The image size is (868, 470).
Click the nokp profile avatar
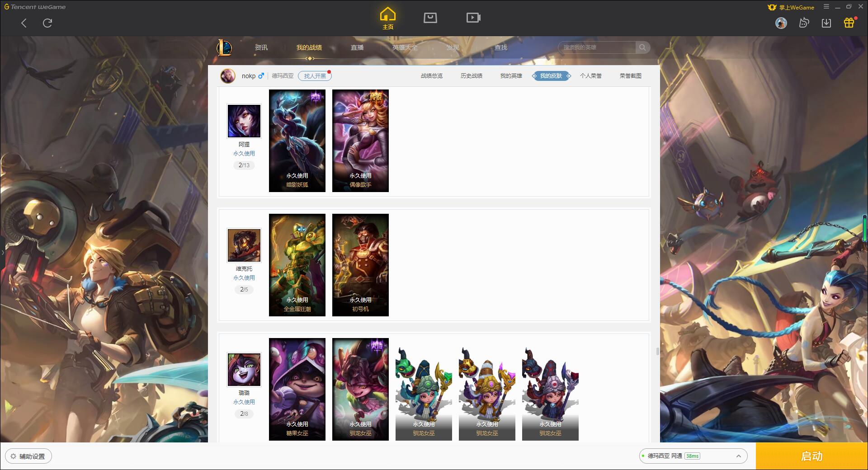point(228,76)
